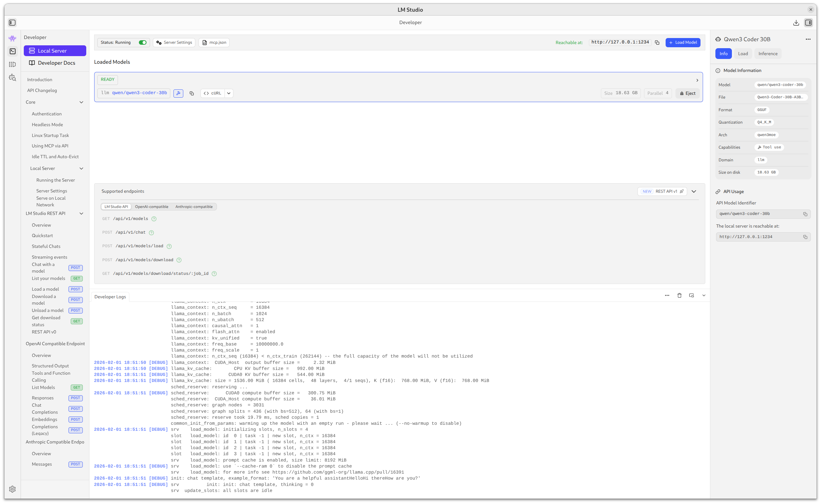Open the downloads icon in top bar
This screenshot has height=504, width=821.
pyautogui.click(x=796, y=23)
